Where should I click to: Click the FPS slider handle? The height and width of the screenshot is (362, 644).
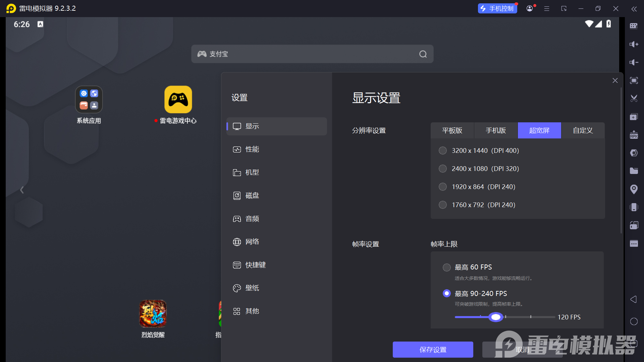(496, 317)
